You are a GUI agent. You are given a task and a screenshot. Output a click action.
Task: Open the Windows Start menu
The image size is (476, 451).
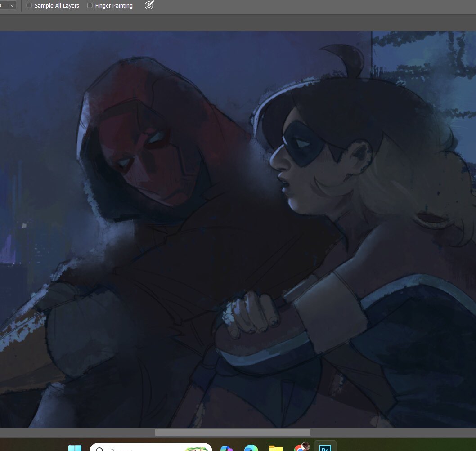(75, 448)
